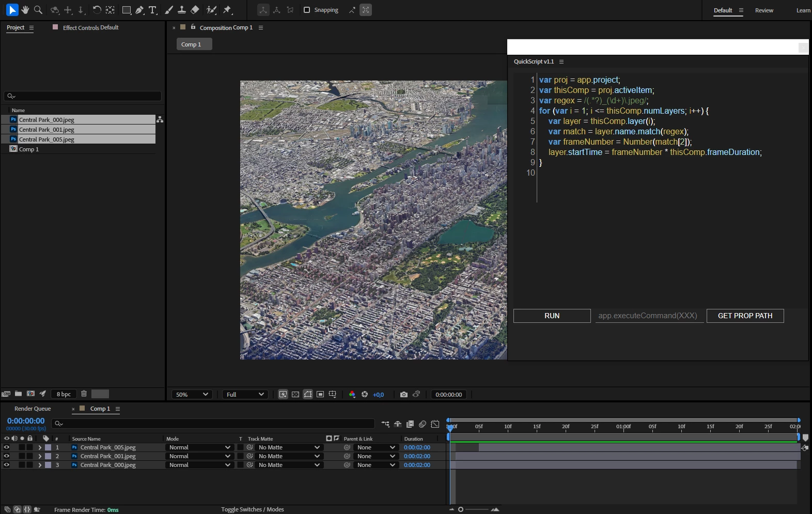Select the Hand tool
This screenshot has height=514, width=812.
(x=25, y=10)
